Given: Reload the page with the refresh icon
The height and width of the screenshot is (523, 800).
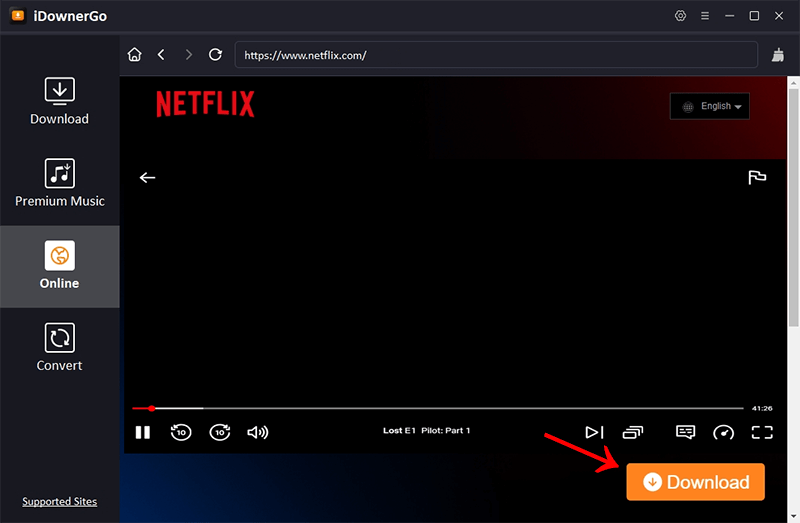Looking at the screenshot, I should 215,55.
